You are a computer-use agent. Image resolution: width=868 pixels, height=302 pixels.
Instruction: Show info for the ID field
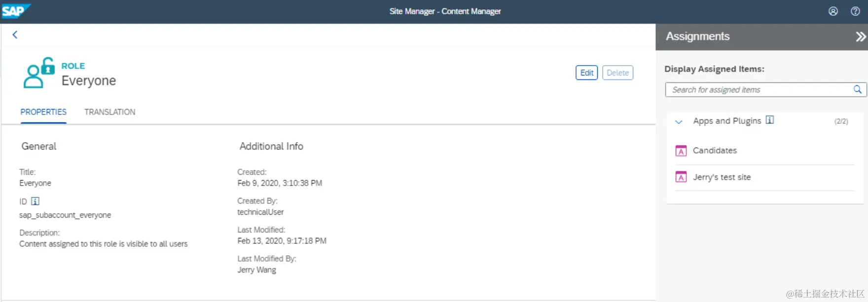(35, 201)
